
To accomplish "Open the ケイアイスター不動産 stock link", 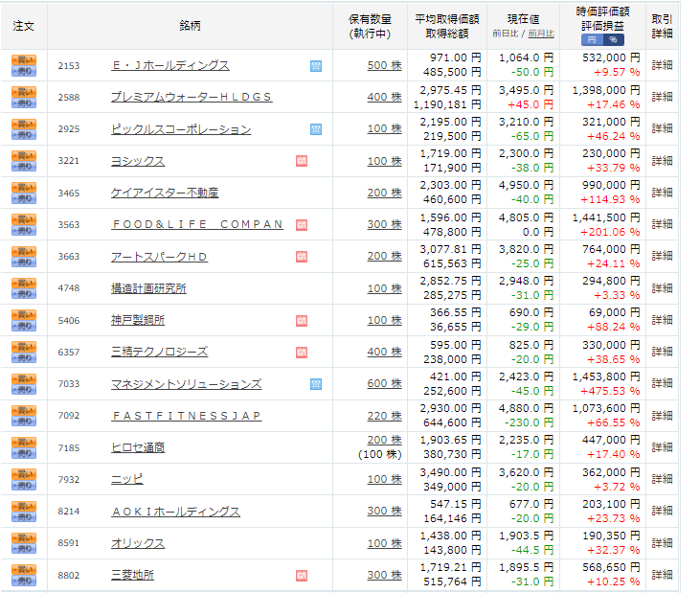I will coord(165,193).
